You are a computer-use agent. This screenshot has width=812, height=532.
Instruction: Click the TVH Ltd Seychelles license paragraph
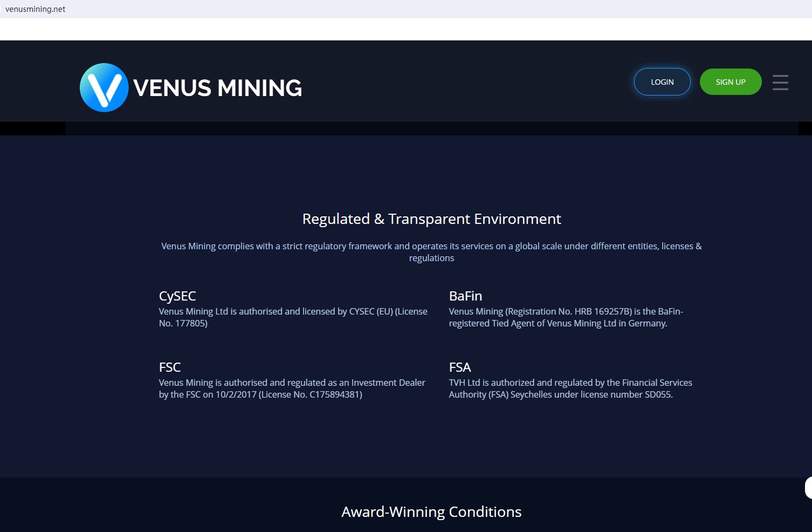tap(570, 388)
